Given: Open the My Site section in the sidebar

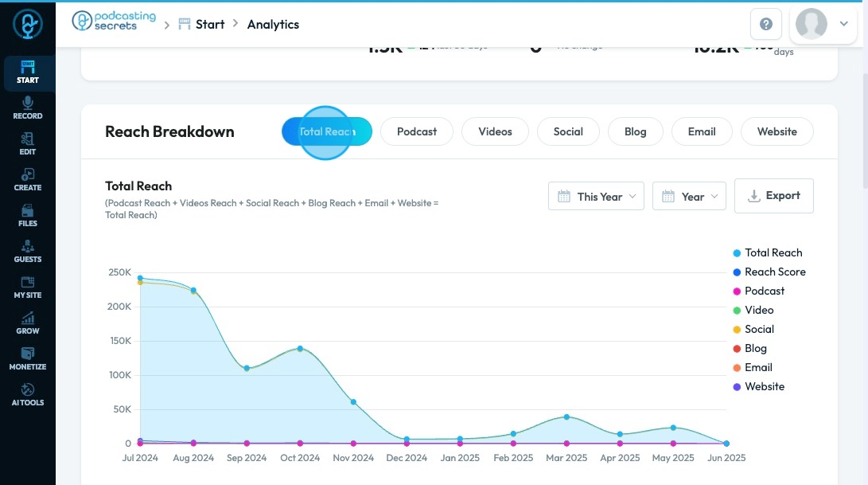Looking at the screenshot, I should click(x=28, y=287).
